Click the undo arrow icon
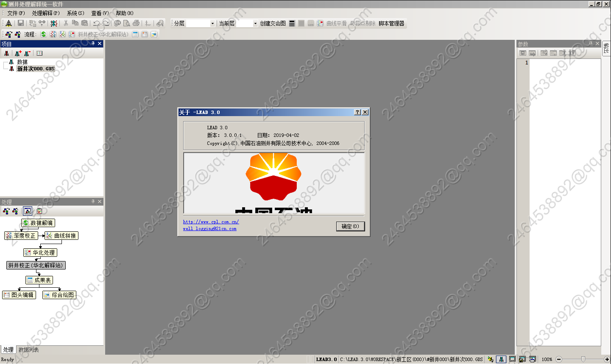This screenshot has width=611, height=364. pyautogui.click(x=97, y=23)
